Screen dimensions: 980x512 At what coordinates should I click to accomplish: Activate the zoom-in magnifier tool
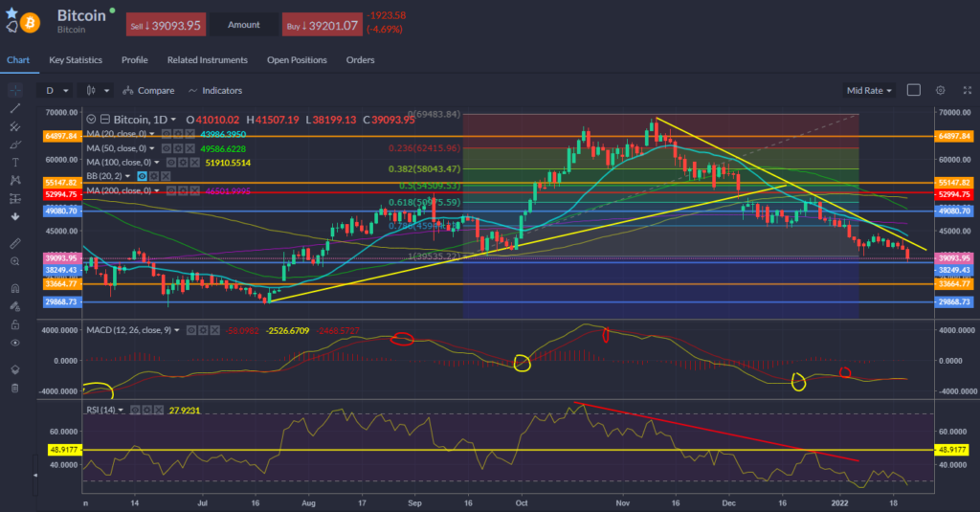click(14, 260)
